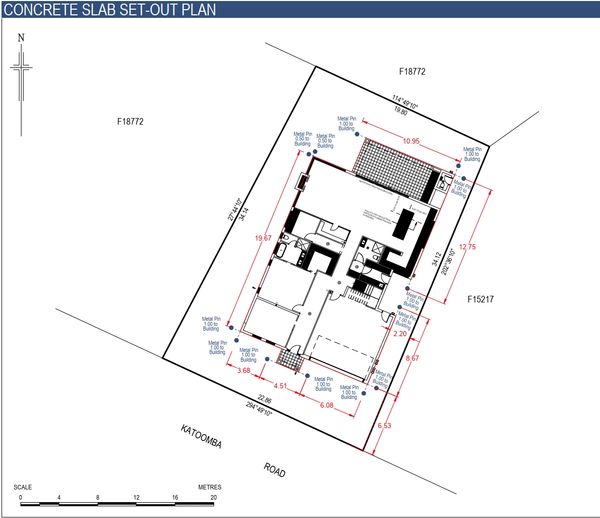
Task: Select the F15217 lot label
Action: click(481, 299)
